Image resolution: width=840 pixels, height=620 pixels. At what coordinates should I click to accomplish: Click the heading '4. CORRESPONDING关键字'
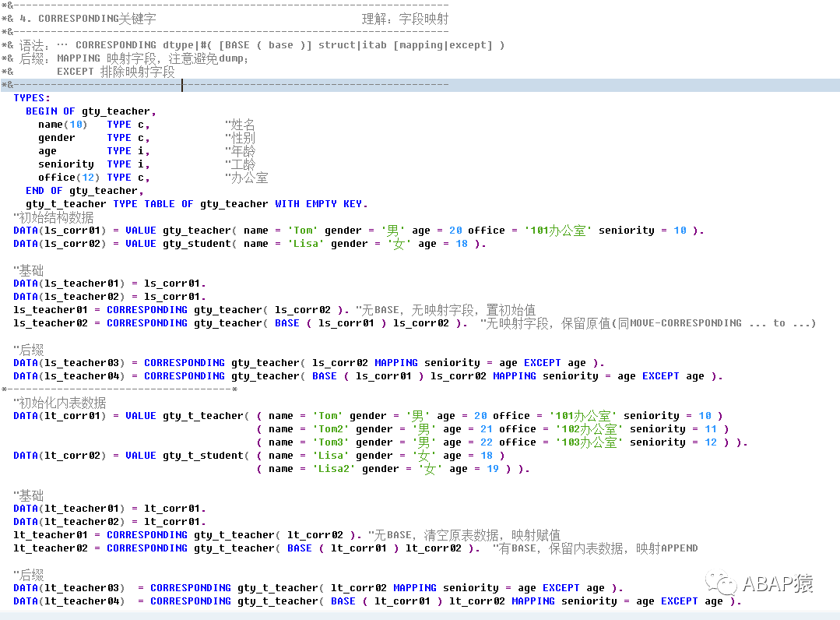tap(88, 19)
